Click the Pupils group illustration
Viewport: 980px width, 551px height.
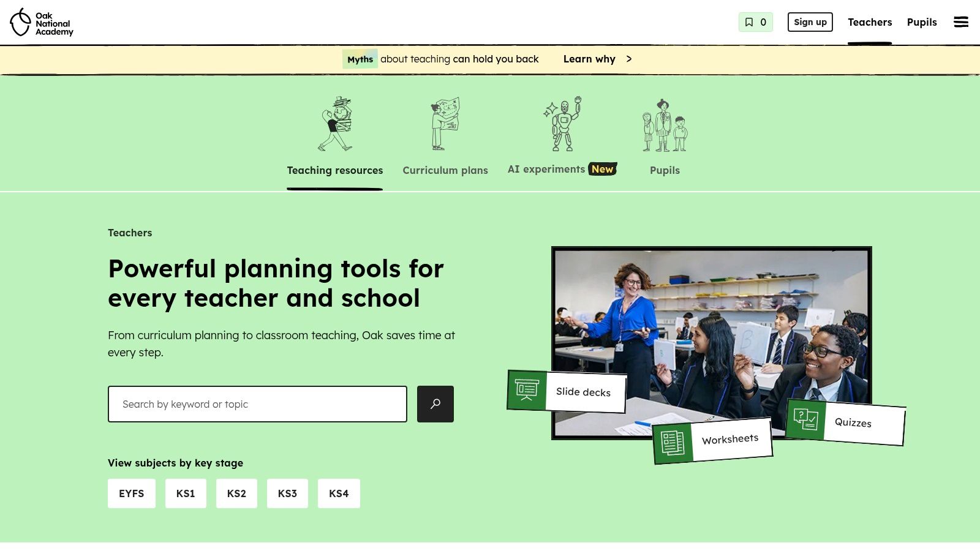pyautogui.click(x=665, y=125)
